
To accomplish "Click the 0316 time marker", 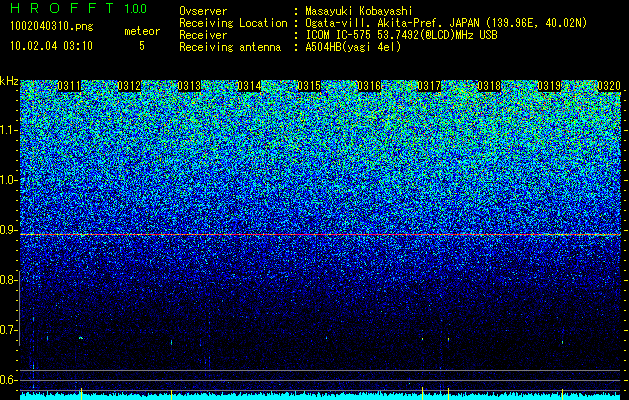I will [x=369, y=86].
